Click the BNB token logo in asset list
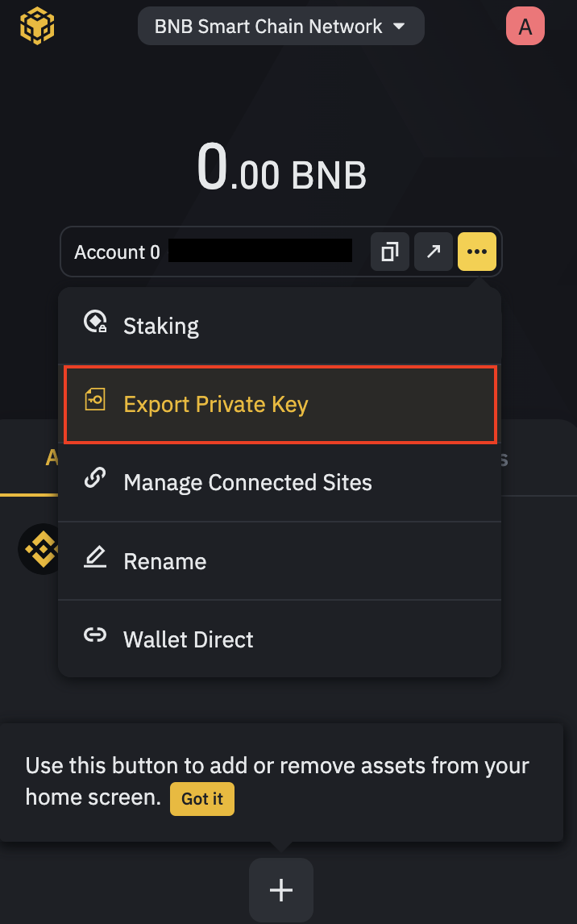 [x=39, y=550]
